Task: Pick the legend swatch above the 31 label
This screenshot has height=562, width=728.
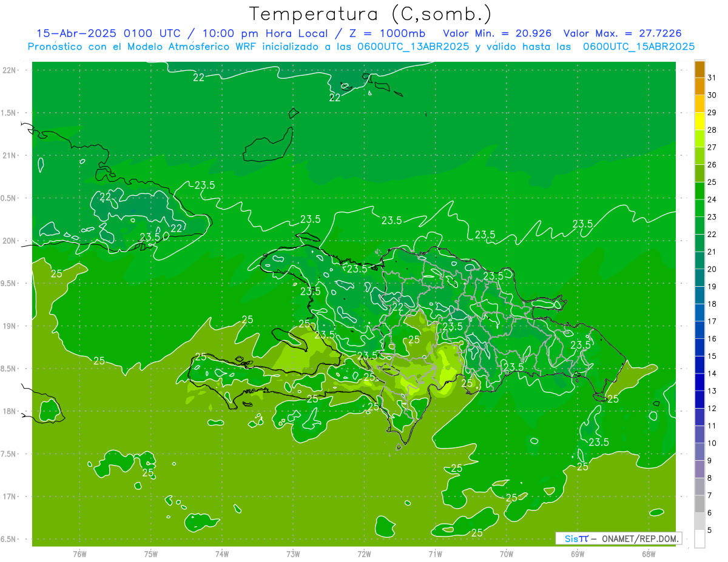Action: (699, 69)
